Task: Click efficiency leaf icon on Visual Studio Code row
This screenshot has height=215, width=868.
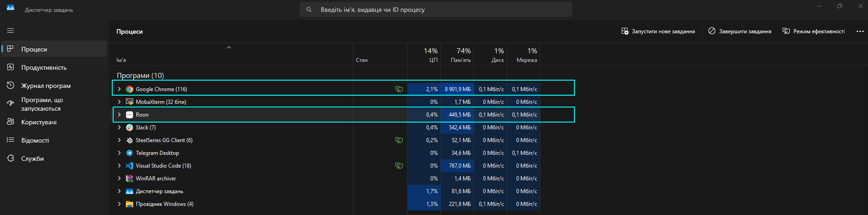Action: pos(399,166)
